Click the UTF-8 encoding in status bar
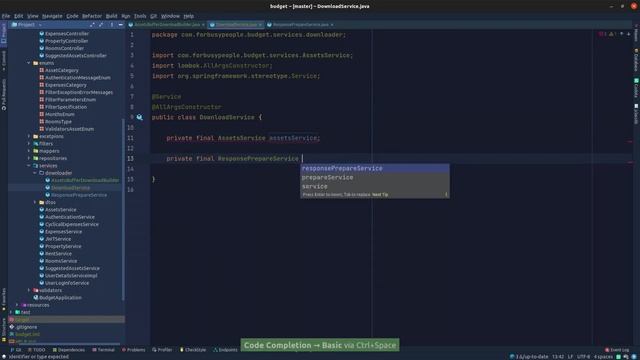The height and width of the screenshot is (360, 640). pyautogui.click(x=583, y=357)
